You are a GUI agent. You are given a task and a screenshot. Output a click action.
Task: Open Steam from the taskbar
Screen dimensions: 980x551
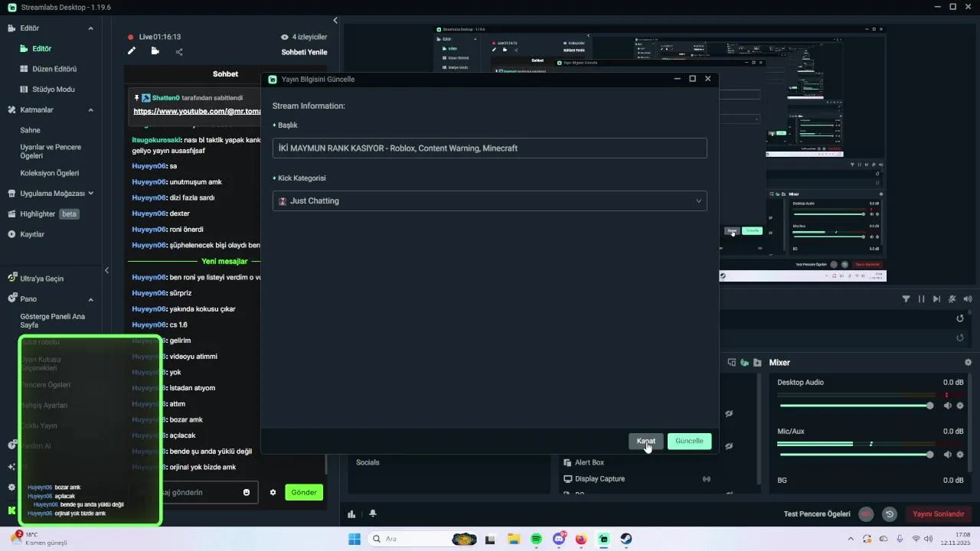pyautogui.click(x=626, y=540)
